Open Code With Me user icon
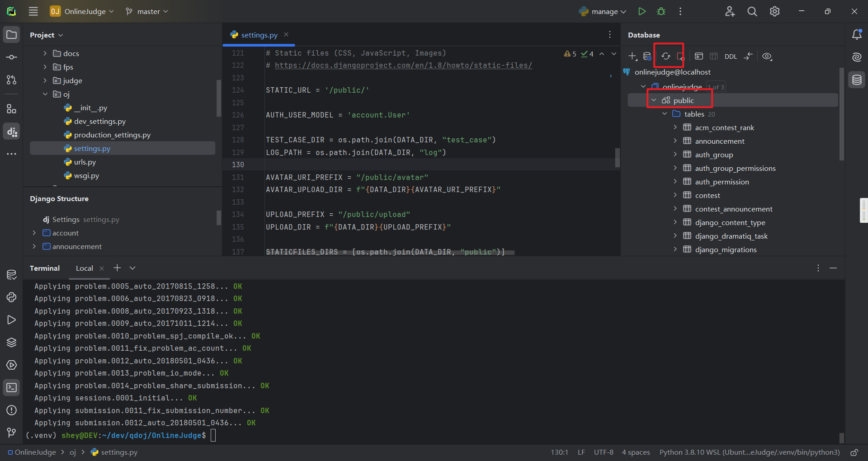 coord(730,11)
